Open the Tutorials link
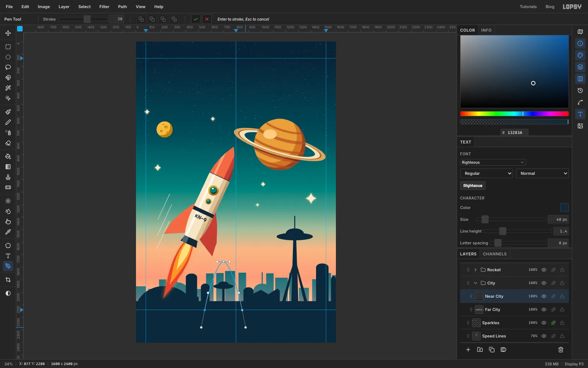The height and width of the screenshot is (368, 588). pyautogui.click(x=528, y=7)
